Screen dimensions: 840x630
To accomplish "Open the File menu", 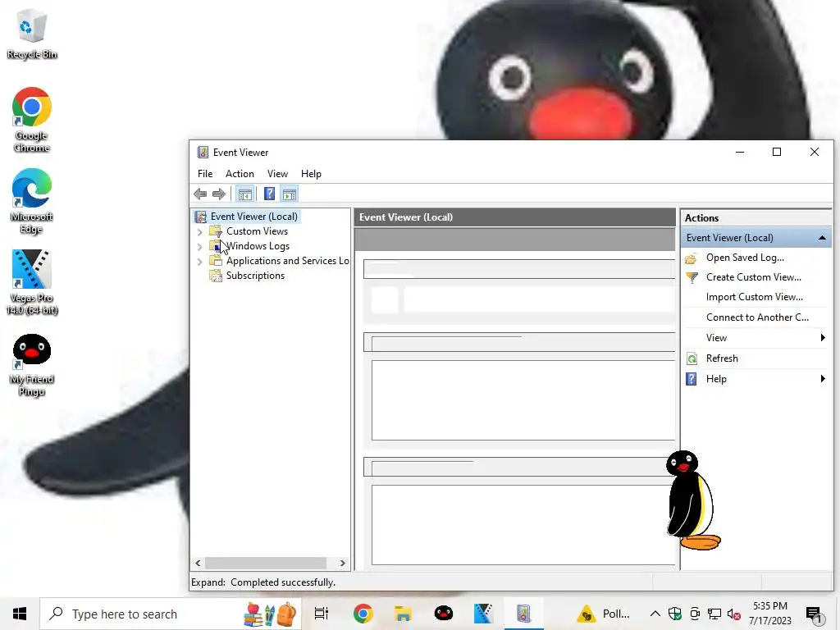I will point(204,174).
